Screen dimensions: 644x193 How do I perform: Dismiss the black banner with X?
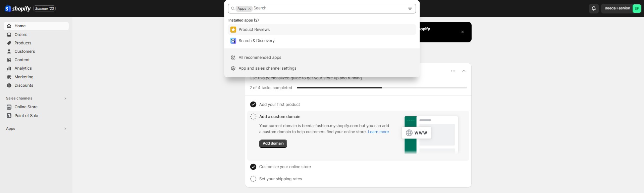[x=463, y=32]
